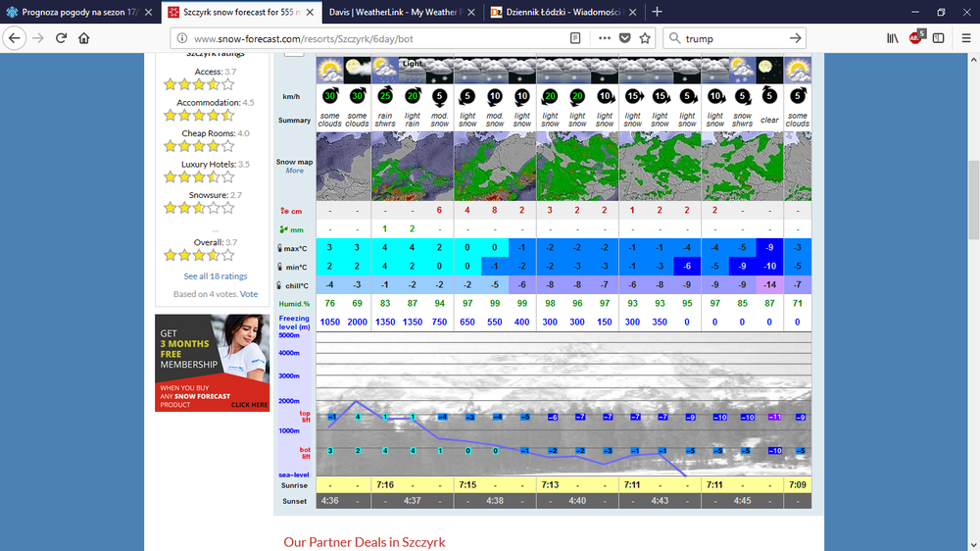
Task: Click scrollbar down arrow
Action: point(974,545)
